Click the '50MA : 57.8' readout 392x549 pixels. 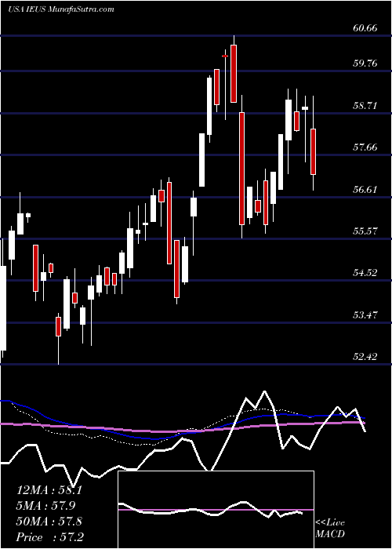49,522
